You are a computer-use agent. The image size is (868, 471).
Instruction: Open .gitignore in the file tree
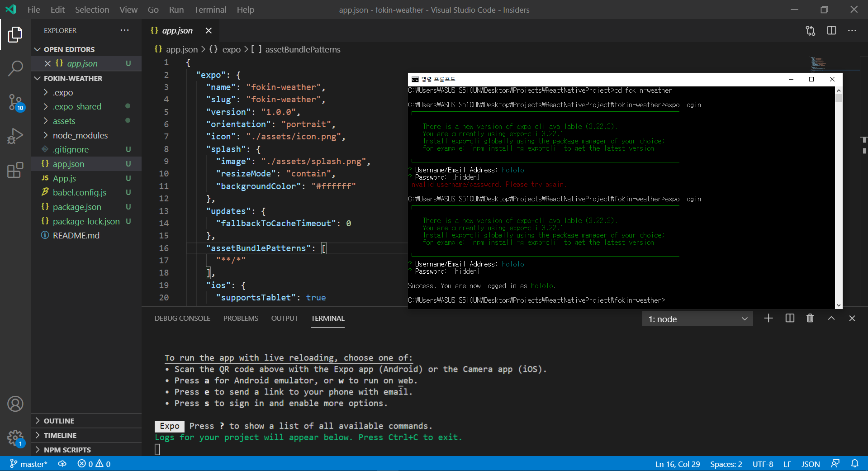(x=71, y=149)
